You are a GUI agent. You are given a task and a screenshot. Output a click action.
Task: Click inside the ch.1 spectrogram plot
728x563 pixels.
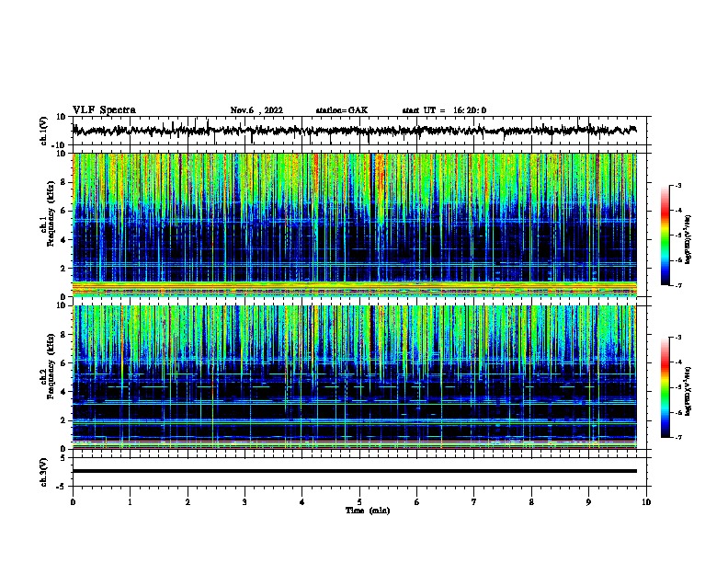coord(355,224)
